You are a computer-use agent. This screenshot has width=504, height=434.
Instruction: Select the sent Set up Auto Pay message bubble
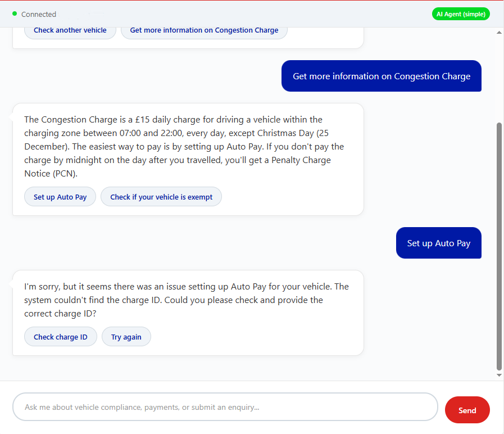click(x=438, y=243)
